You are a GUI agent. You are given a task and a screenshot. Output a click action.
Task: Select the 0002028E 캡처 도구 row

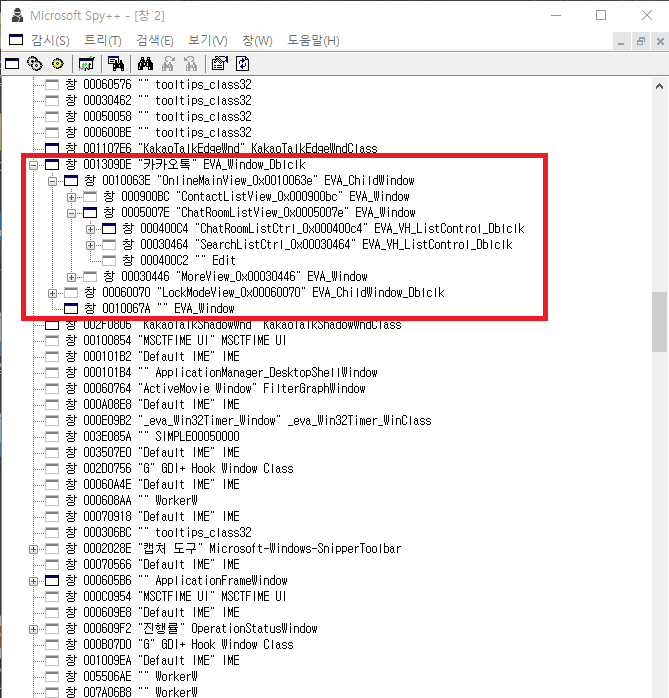click(233, 548)
